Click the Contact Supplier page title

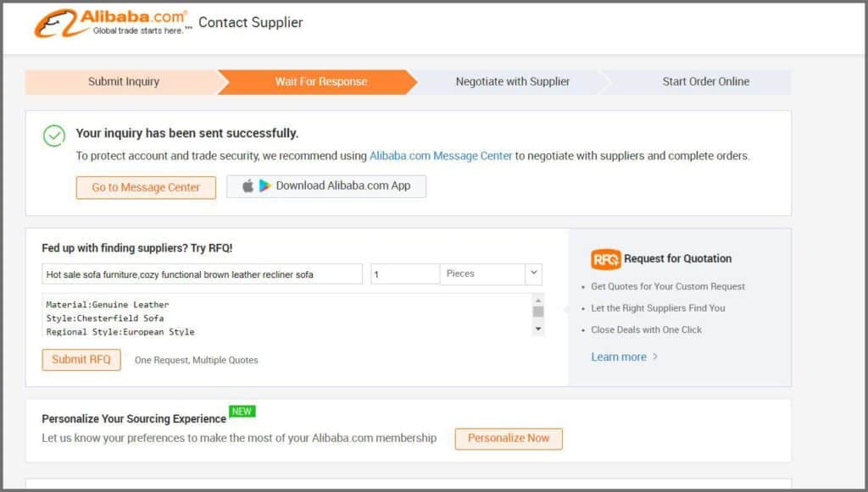coord(251,23)
